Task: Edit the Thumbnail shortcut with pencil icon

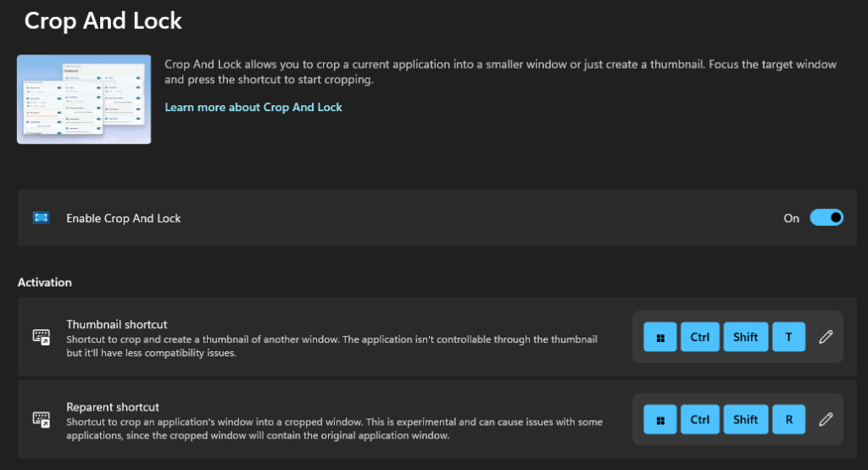Action: click(x=826, y=337)
